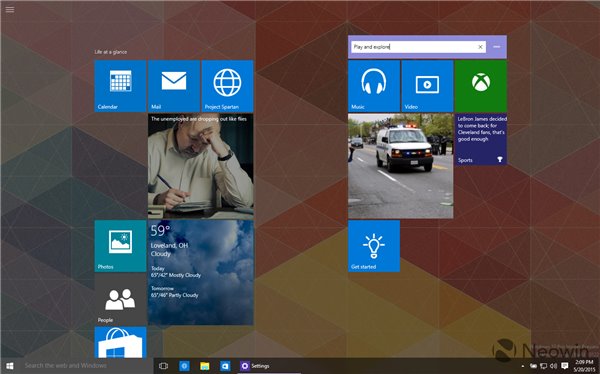Open the Get started tile
Viewport: 600px width, 374px height.
[x=374, y=246]
